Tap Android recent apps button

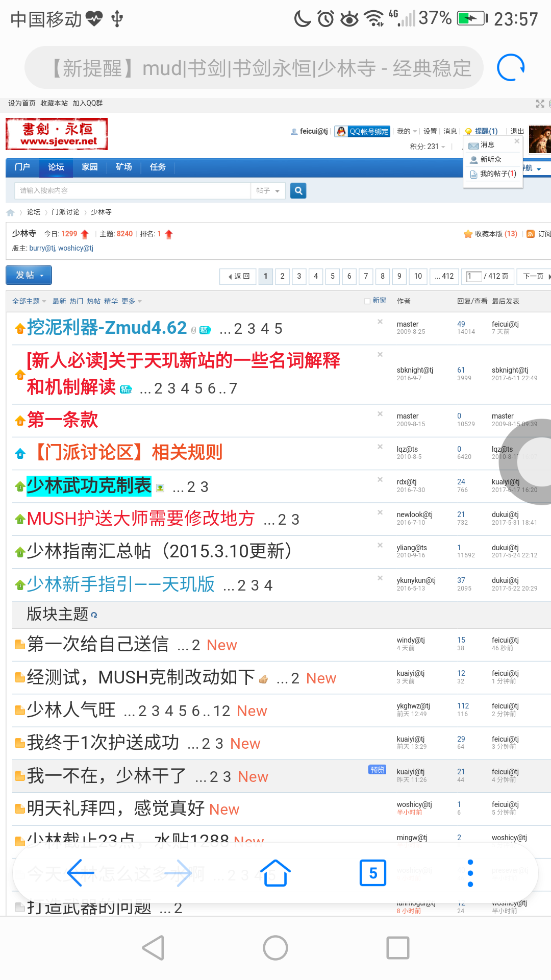(x=398, y=948)
